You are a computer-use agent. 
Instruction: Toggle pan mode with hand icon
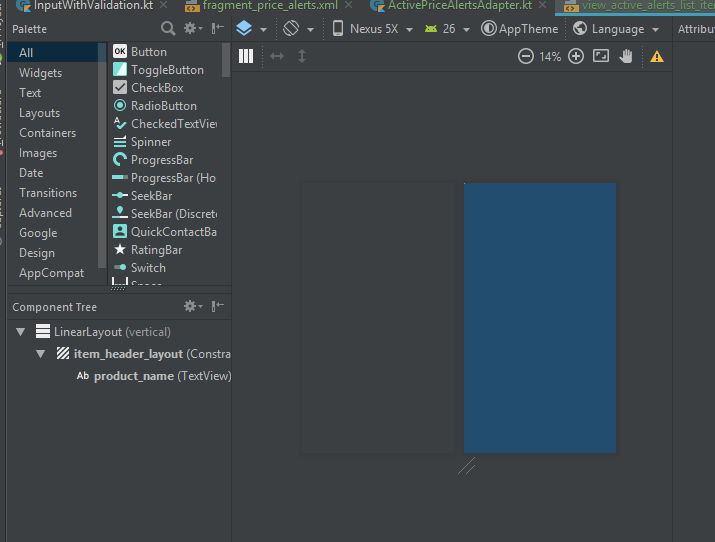coord(626,57)
